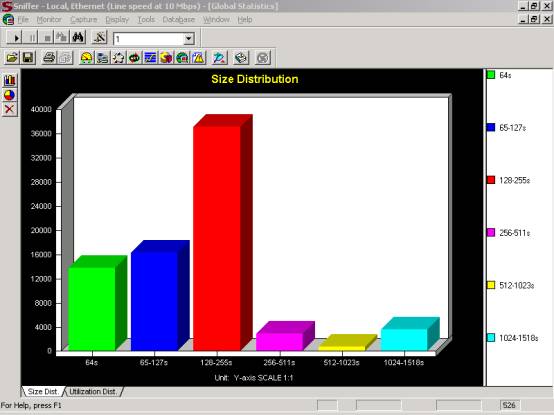Expand the toolbar combo box arrow

(189, 38)
